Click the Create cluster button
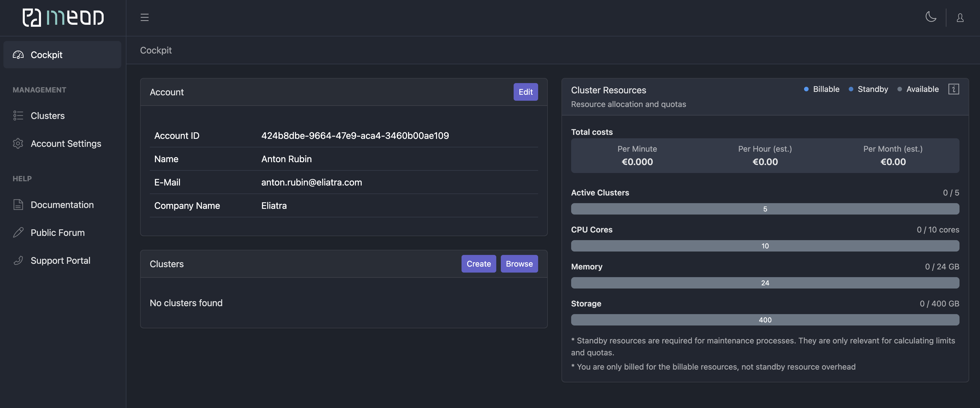980x408 pixels. (479, 264)
